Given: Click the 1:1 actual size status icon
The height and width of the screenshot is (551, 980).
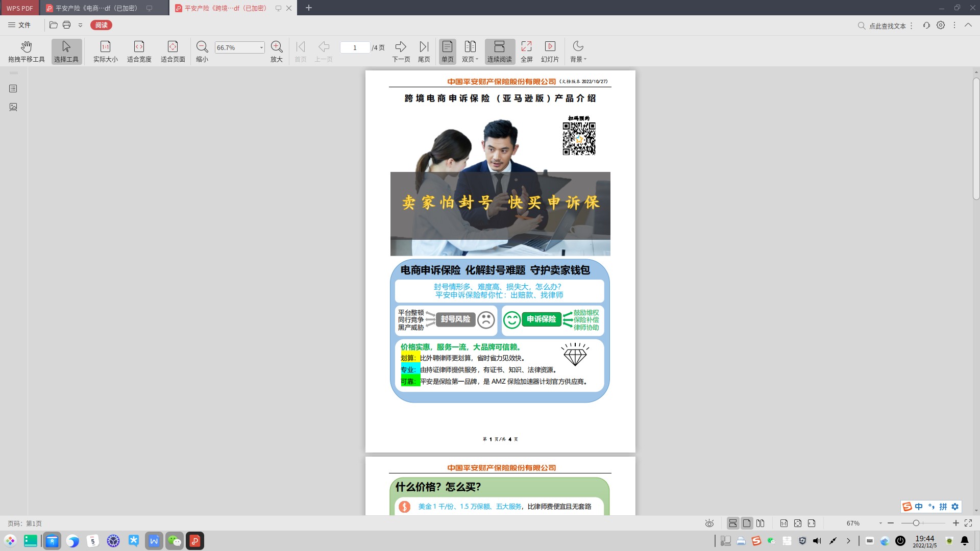Looking at the screenshot, I should [784, 523].
